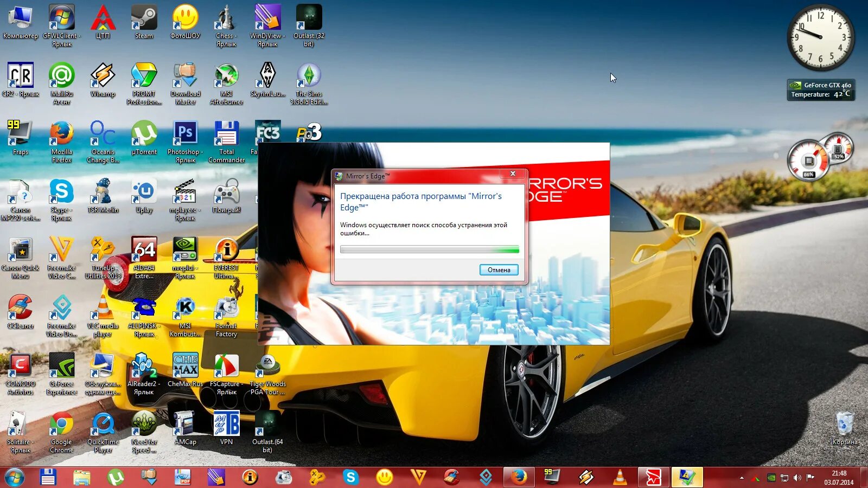Switch to Firefox on the taskbar

click(x=519, y=477)
